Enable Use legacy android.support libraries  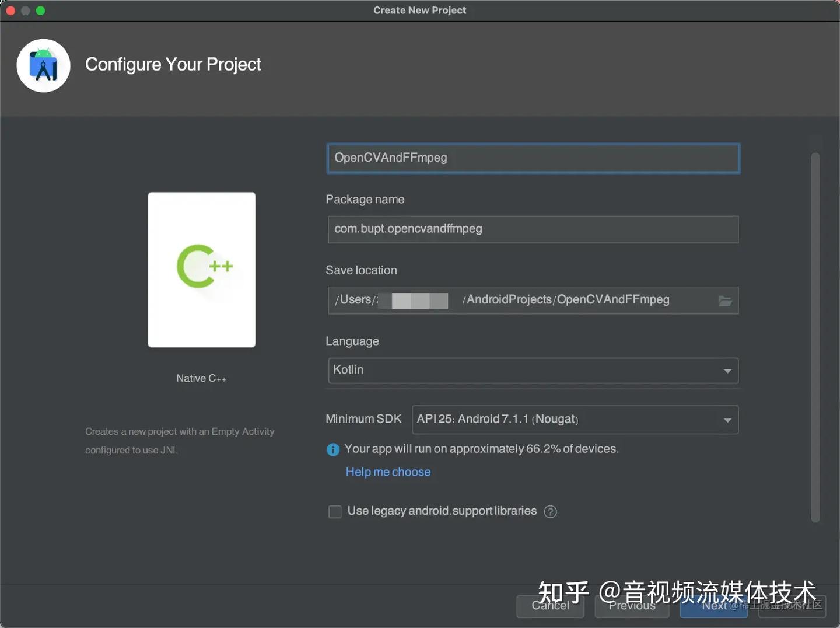(335, 511)
